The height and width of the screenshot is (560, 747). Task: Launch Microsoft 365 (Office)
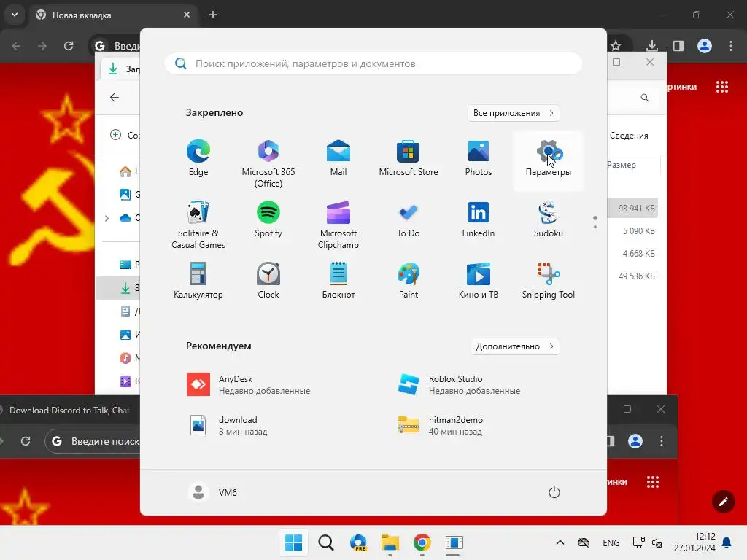(x=268, y=164)
